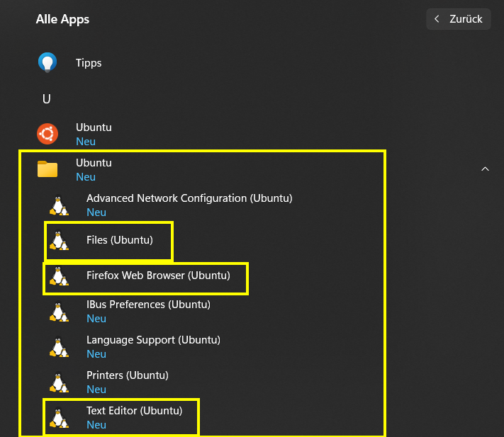The height and width of the screenshot is (437, 504).
Task: Click penguin icon beside Firefox Web Browser
Action: 59,276
